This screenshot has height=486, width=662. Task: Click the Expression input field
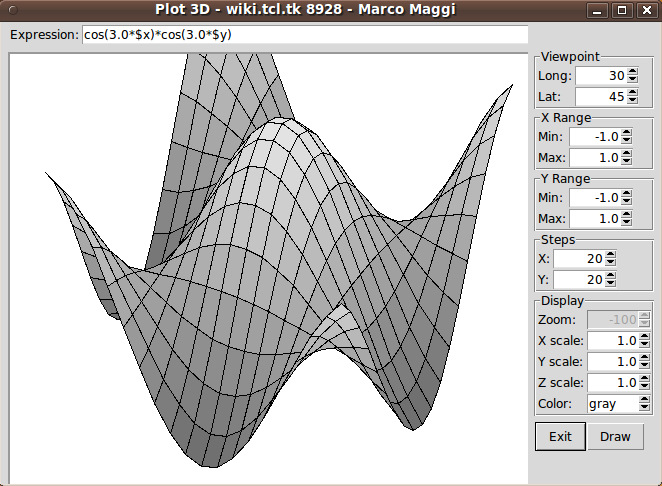click(305, 35)
